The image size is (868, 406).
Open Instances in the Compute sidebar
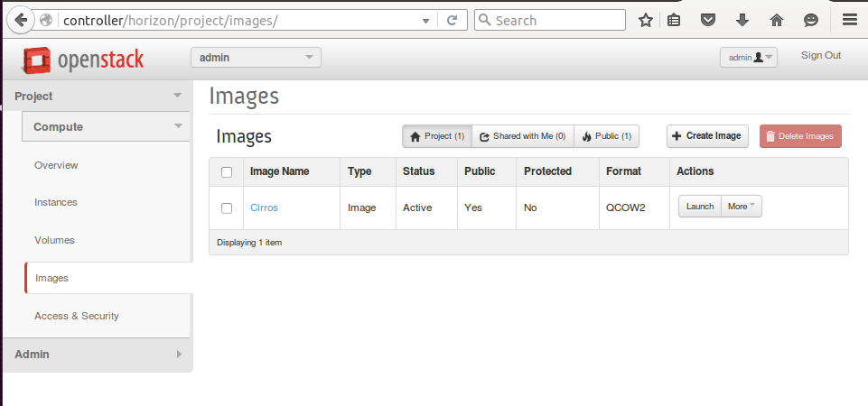click(56, 202)
